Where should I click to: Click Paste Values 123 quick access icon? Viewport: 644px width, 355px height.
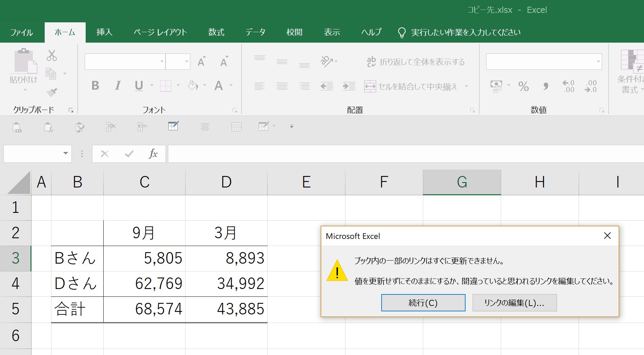(x=17, y=127)
